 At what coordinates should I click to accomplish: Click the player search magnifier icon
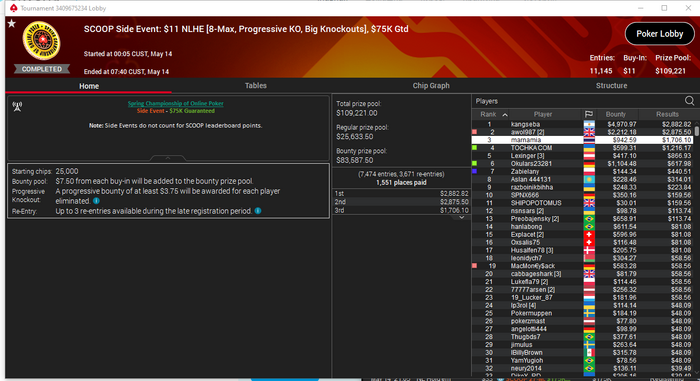pos(689,101)
